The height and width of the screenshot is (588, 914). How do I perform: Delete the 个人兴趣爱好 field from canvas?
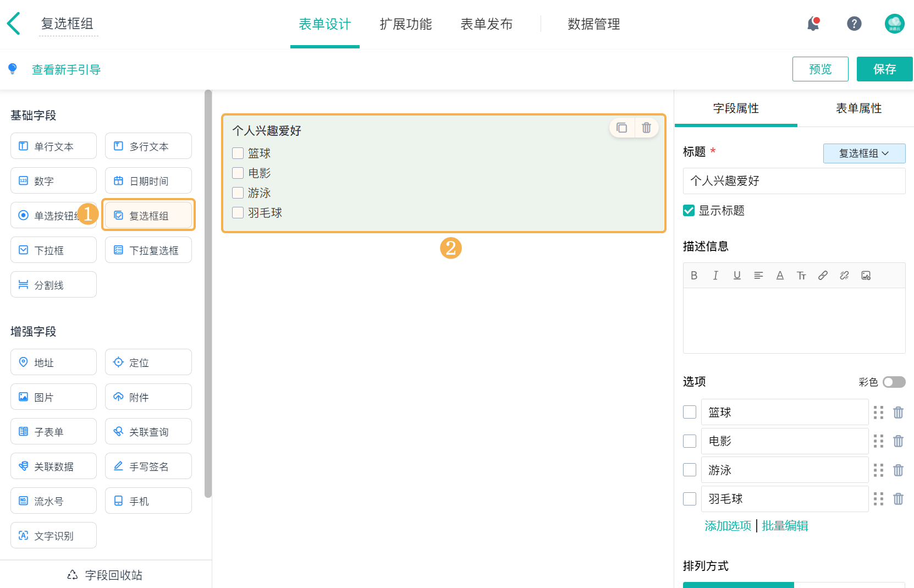pyautogui.click(x=647, y=128)
